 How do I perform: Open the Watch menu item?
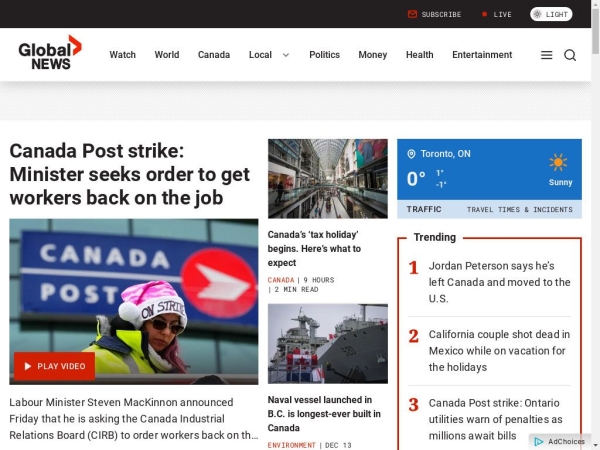pos(122,55)
